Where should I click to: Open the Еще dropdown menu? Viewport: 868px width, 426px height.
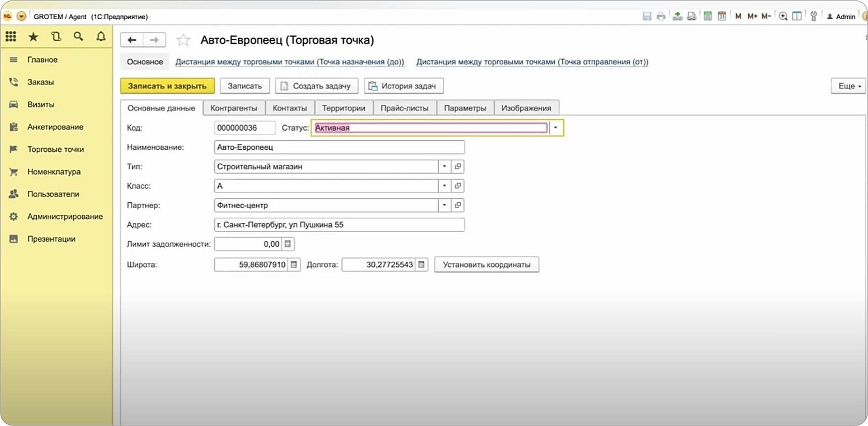click(x=848, y=86)
